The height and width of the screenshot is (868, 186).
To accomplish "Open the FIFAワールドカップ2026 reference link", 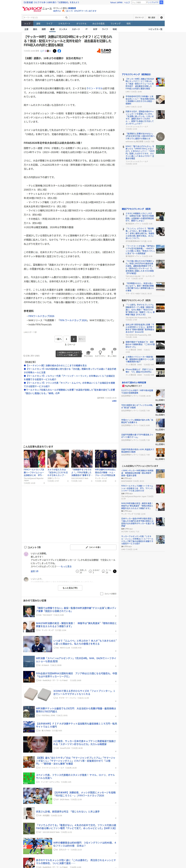I will pos(41,316).
